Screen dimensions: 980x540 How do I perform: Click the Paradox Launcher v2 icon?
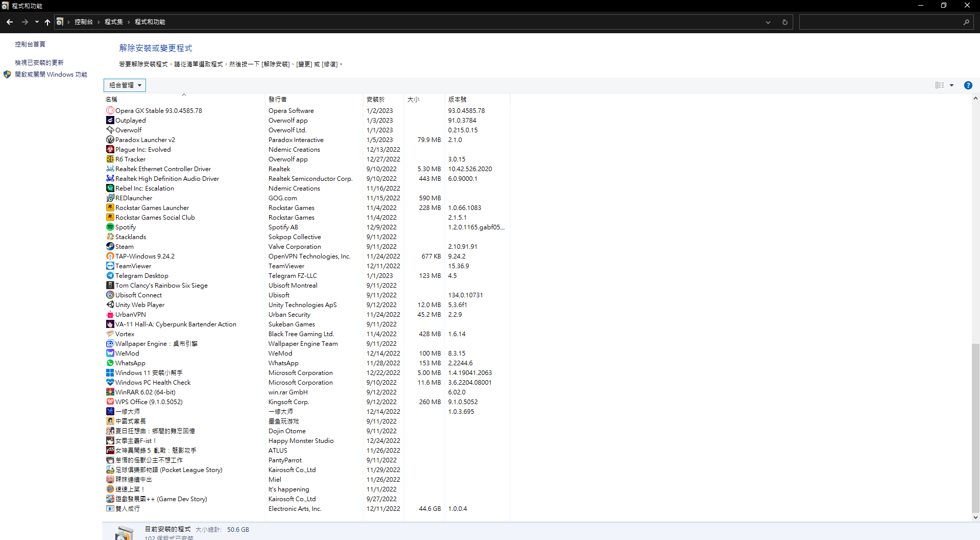(x=110, y=140)
